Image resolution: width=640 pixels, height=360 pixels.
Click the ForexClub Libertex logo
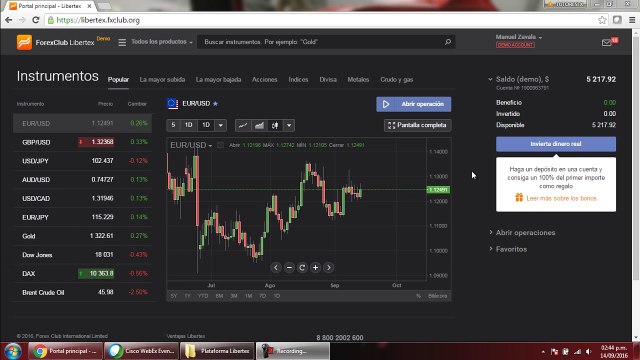(56, 42)
